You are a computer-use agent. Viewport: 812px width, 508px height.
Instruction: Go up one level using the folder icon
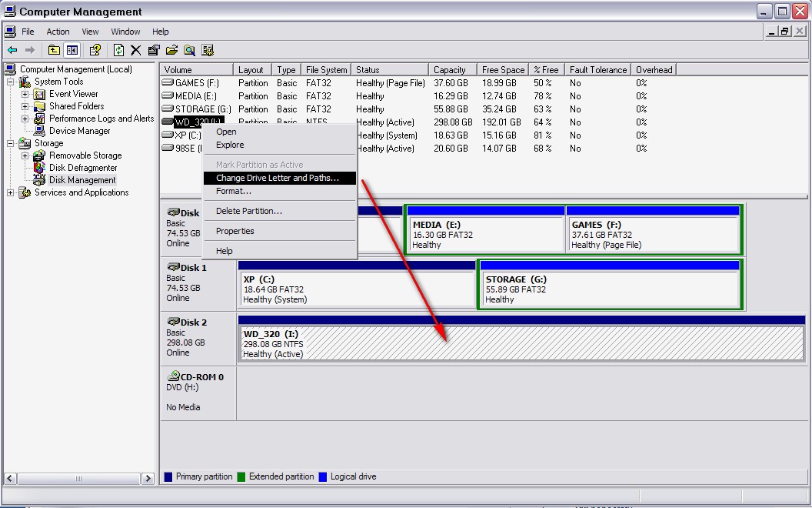click(x=54, y=50)
